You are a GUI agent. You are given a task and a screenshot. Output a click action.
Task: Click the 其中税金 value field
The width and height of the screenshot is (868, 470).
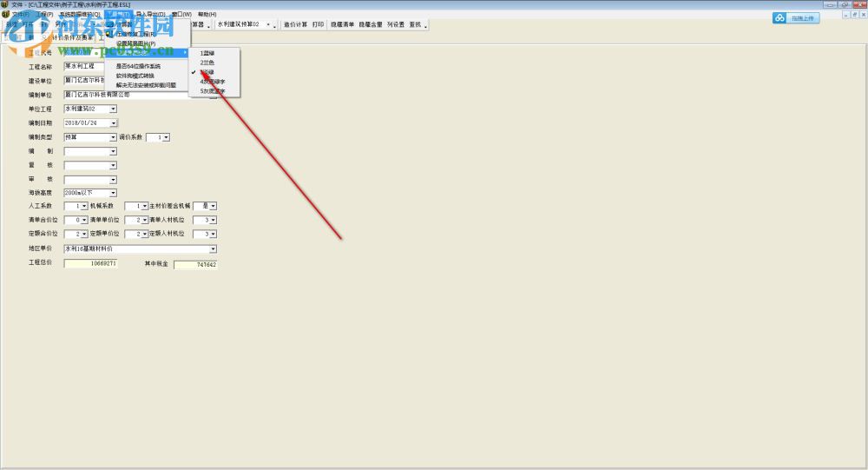pos(195,265)
